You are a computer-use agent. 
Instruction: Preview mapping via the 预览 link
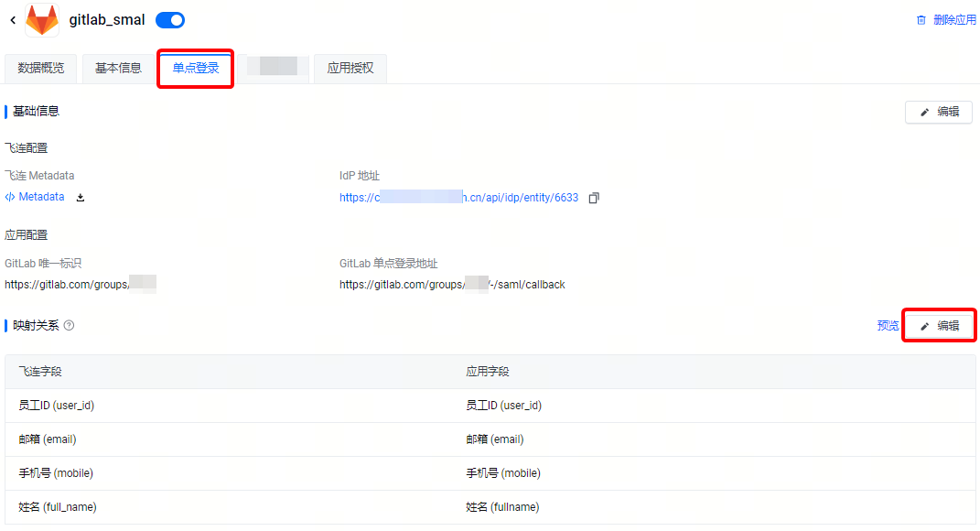(888, 325)
